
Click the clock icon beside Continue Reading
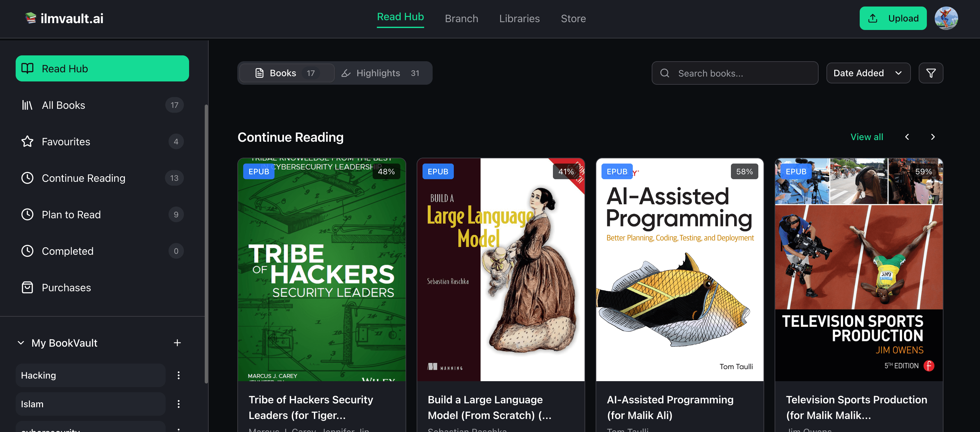click(x=27, y=178)
